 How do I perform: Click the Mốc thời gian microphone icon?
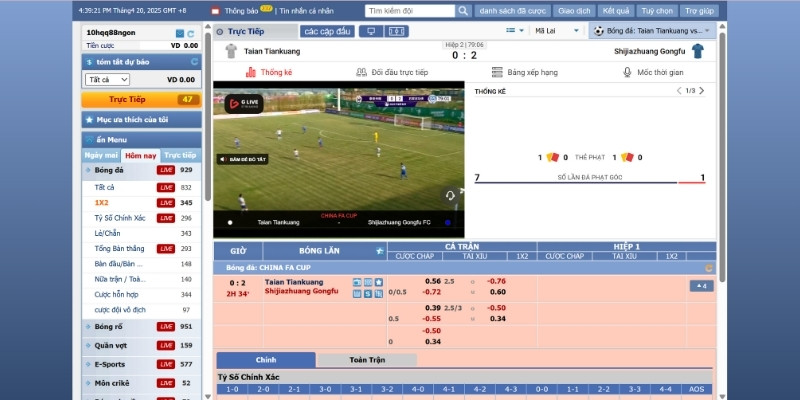[627, 72]
